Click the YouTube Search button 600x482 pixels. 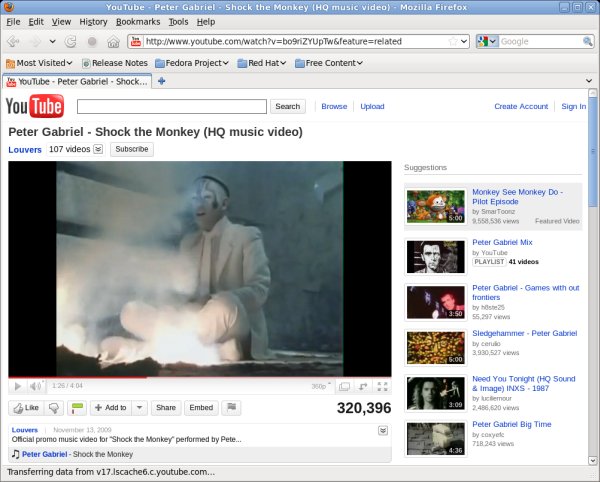288,106
